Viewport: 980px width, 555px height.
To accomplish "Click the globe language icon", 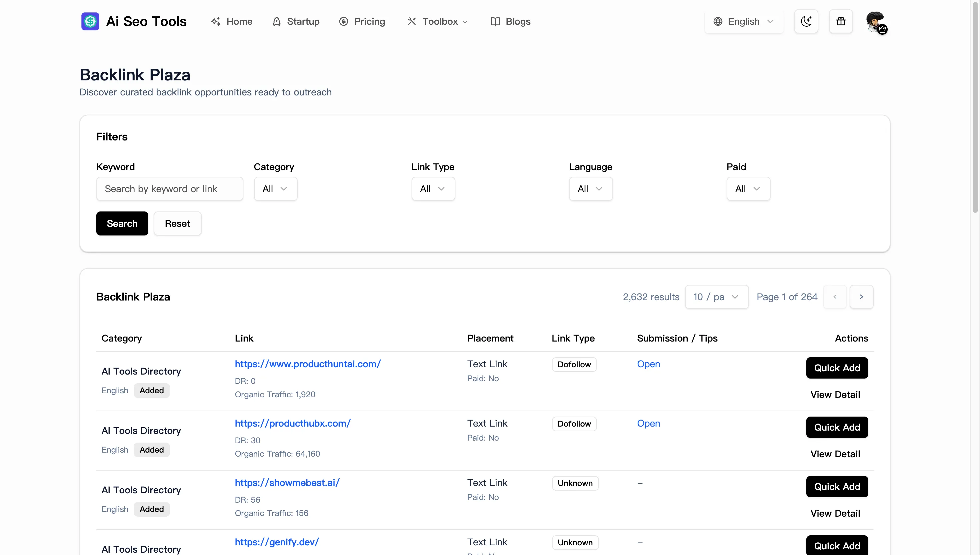I will [718, 21].
